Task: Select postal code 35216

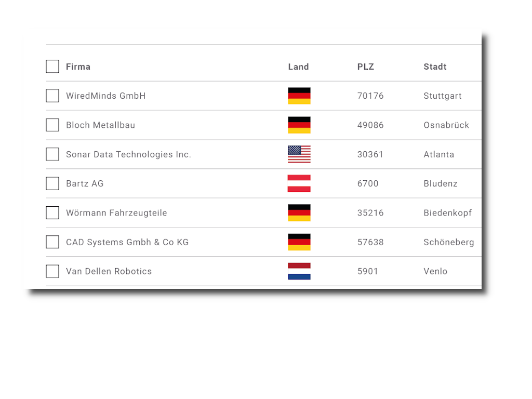Action: (x=370, y=213)
